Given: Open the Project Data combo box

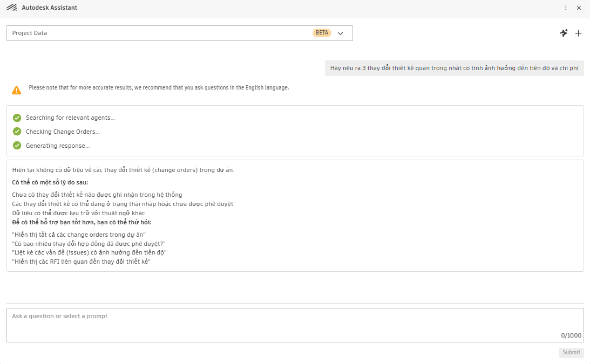Looking at the screenshot, I should 180,33.
